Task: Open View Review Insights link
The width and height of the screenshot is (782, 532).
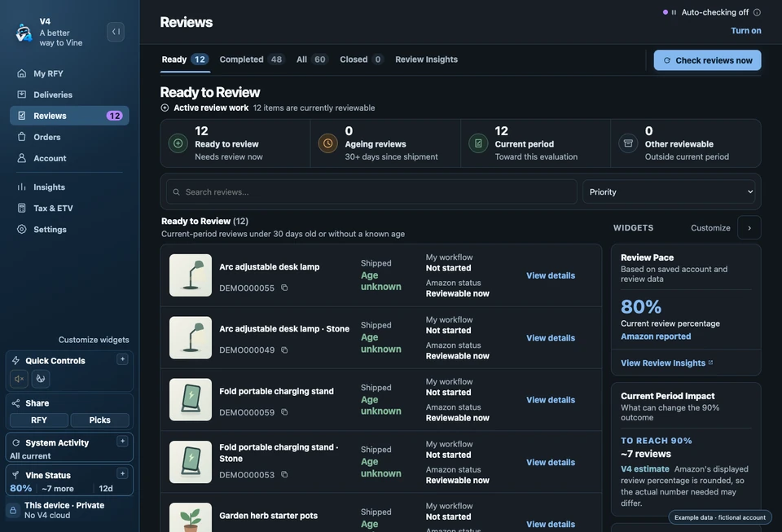Action: (x=666, y=363)
